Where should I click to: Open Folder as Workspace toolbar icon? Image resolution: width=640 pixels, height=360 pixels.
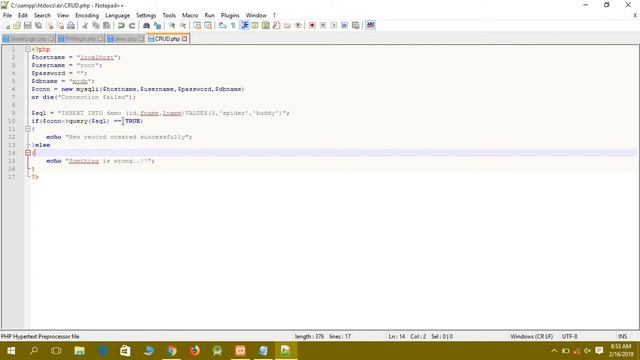[287, 25]
